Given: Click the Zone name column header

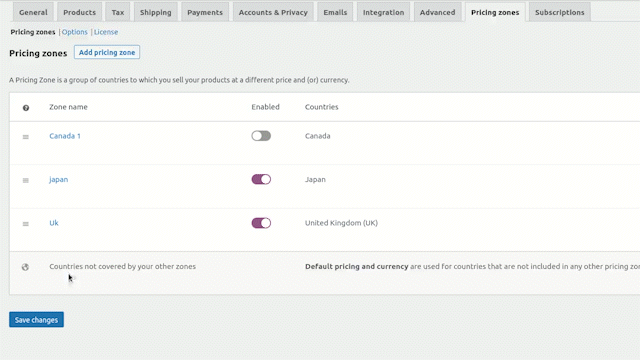Looking at the screenshot, I should pyautogui.click(x=68, y=107).
